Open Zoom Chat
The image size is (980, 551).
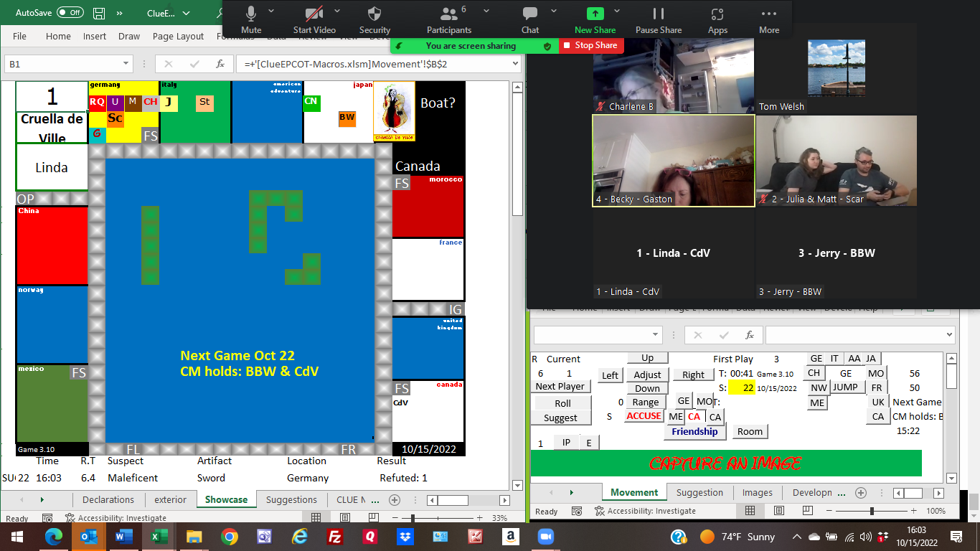(x=530, y=19)
